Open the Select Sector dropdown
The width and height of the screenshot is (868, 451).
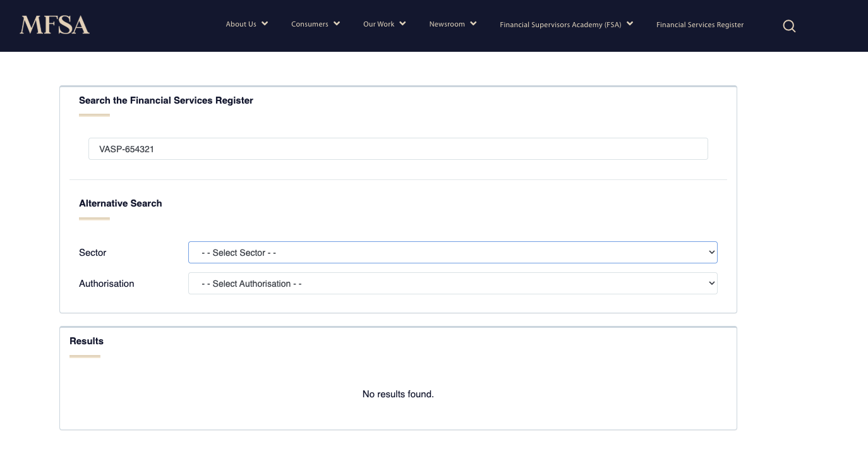click(x=452, y=253)
